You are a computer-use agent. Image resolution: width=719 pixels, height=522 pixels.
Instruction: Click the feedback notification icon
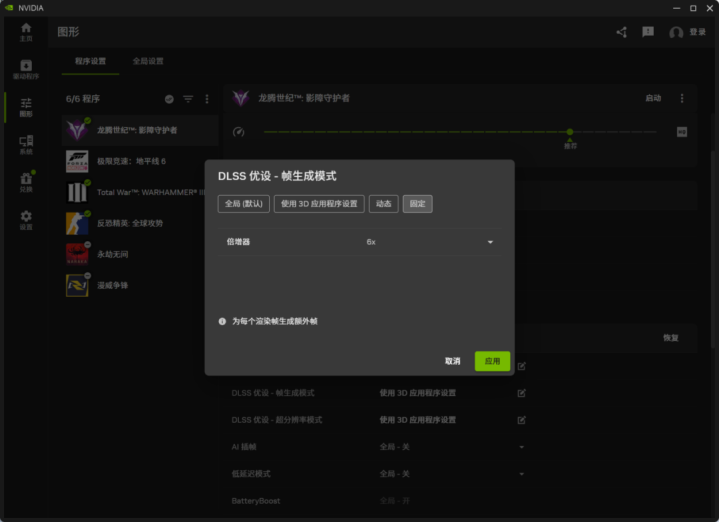(648, 32)
